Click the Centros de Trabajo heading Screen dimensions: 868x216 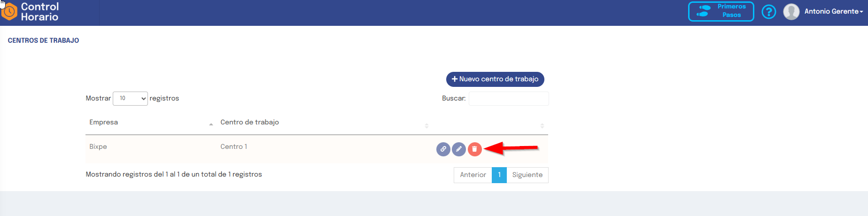(x=43, y=40)
